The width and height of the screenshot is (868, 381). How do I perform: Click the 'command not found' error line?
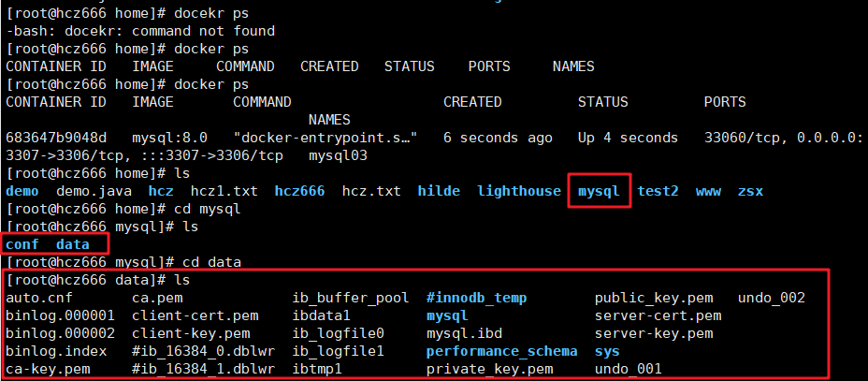pos(140,31)
